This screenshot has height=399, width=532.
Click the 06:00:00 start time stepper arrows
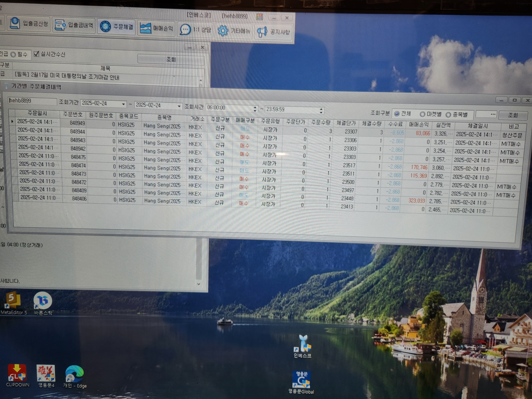click(255, 109)
